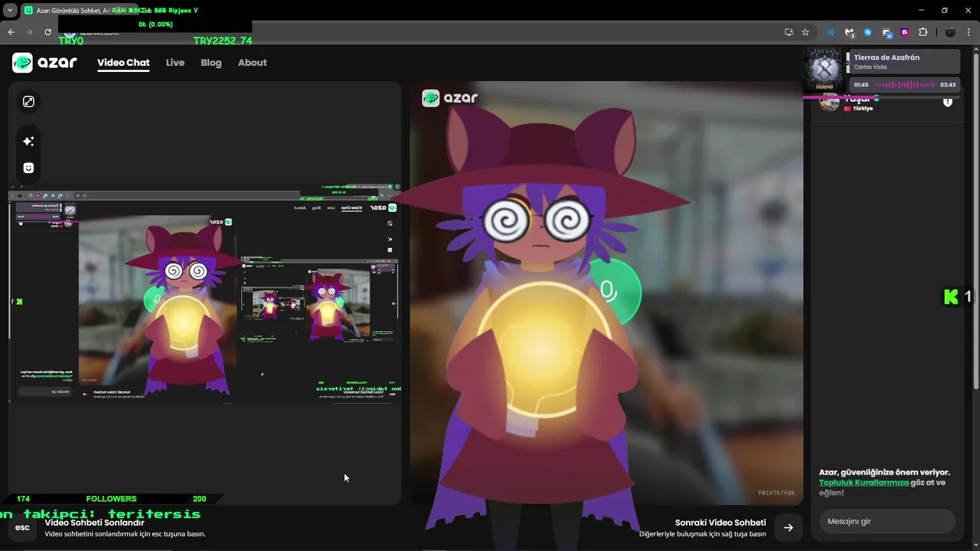The image size is (980, 551).
Task: Open the Extensions puzzle menu
Action: point(923,32)
